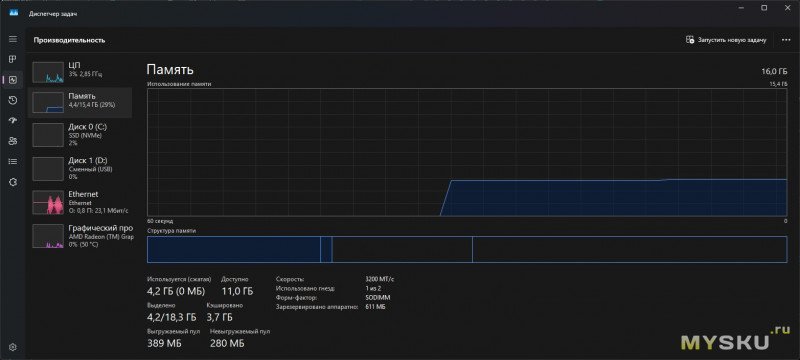Click the GPU mini graph thumbnail
Viewport: 800px width, 360px height.
(48, 237)
